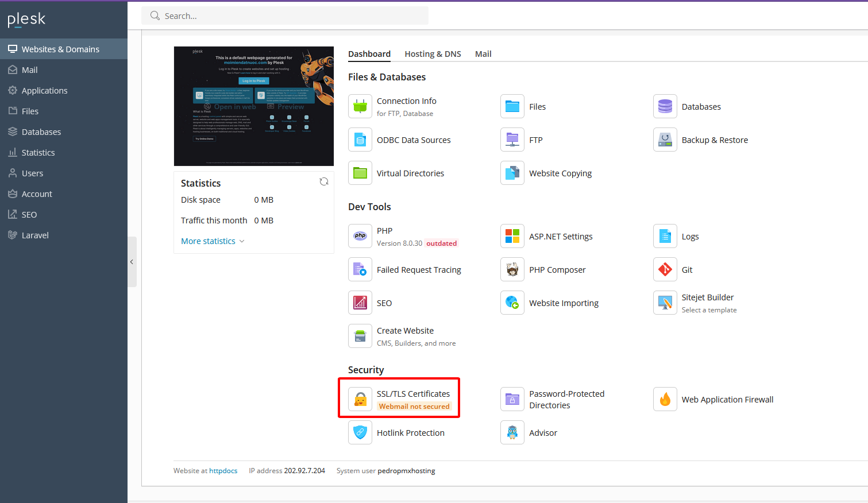The width and height of the screenshot is (868, 503).
Task: Open SEO in the sidebar
Action: click(x=64, y=214)
